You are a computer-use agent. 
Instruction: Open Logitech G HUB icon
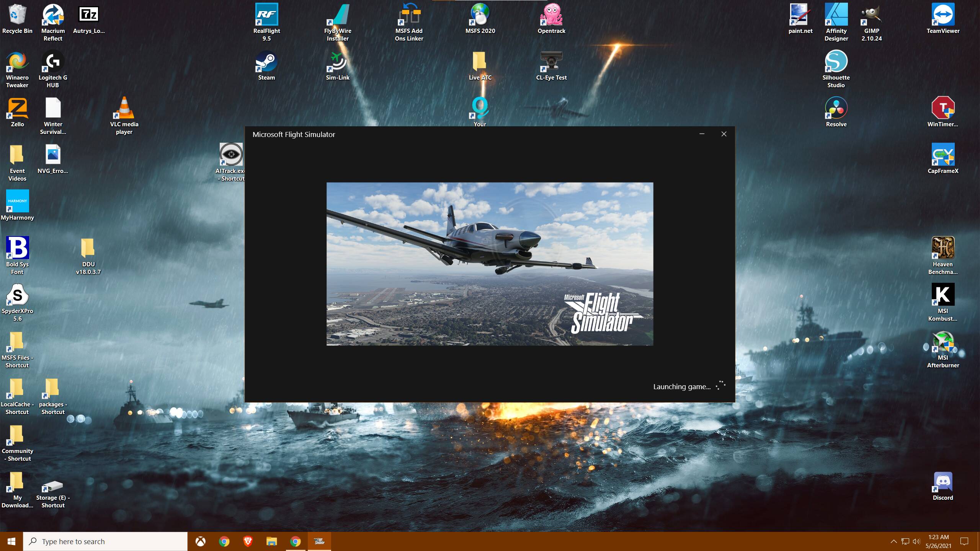53,70
